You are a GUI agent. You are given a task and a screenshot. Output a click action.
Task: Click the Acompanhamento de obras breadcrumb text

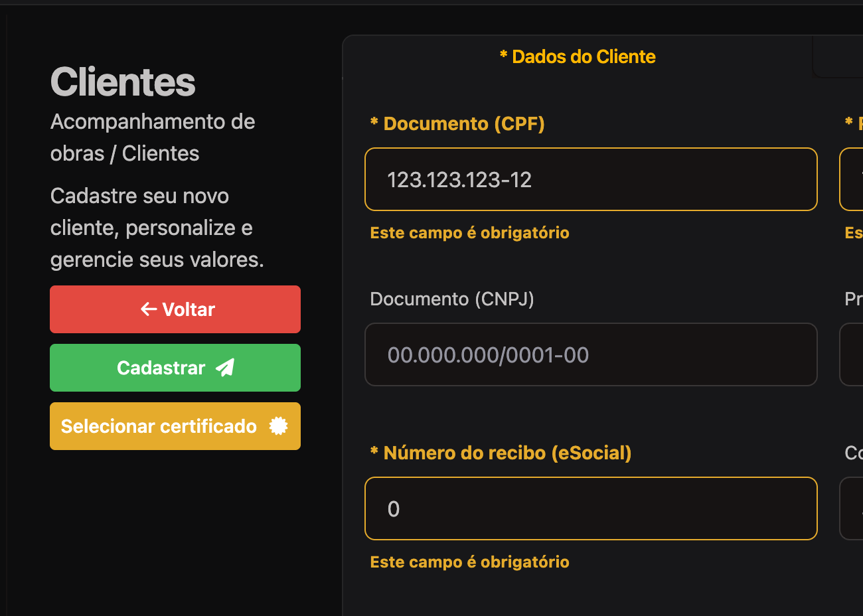pos(153,122)
